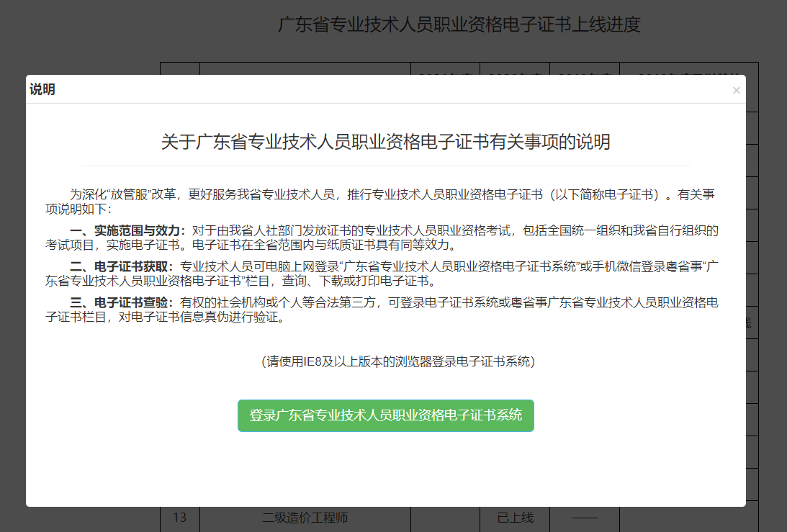Click table cell numbered 13
This screenshot has width=787, height=532.
tap(180, 518)
